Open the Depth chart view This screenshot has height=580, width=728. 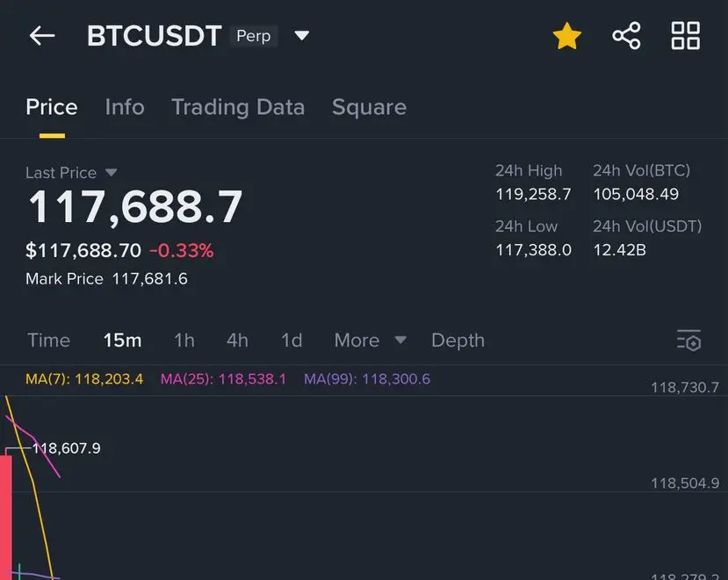click(x=458, y=340)
